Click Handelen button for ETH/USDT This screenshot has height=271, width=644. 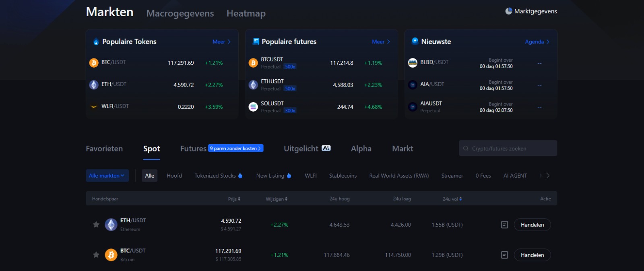point(532,225)
